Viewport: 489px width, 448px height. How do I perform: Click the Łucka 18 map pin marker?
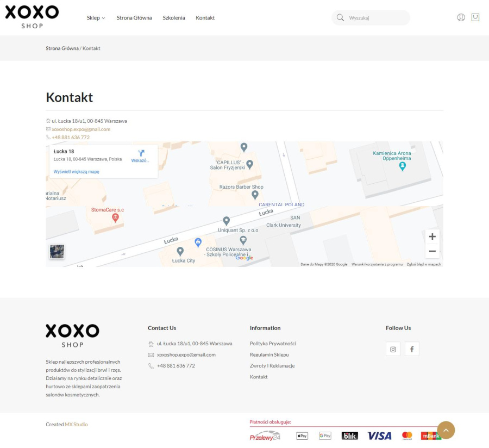243,147
